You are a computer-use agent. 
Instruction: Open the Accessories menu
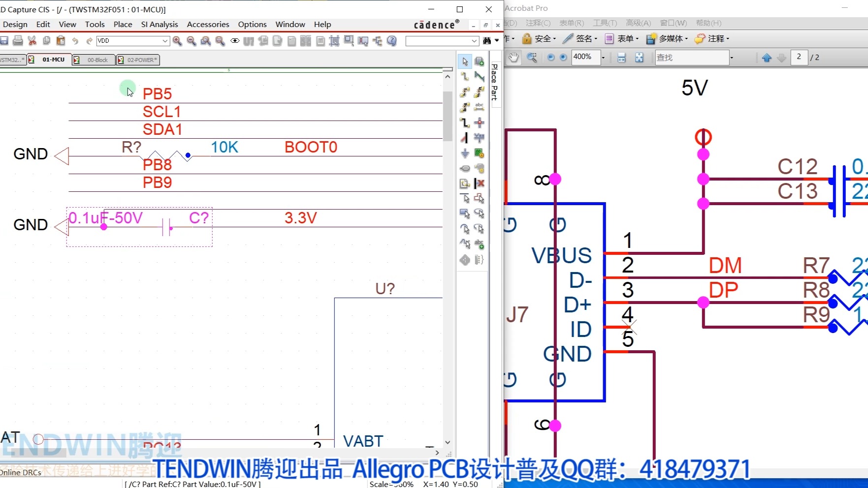(208, 25)
